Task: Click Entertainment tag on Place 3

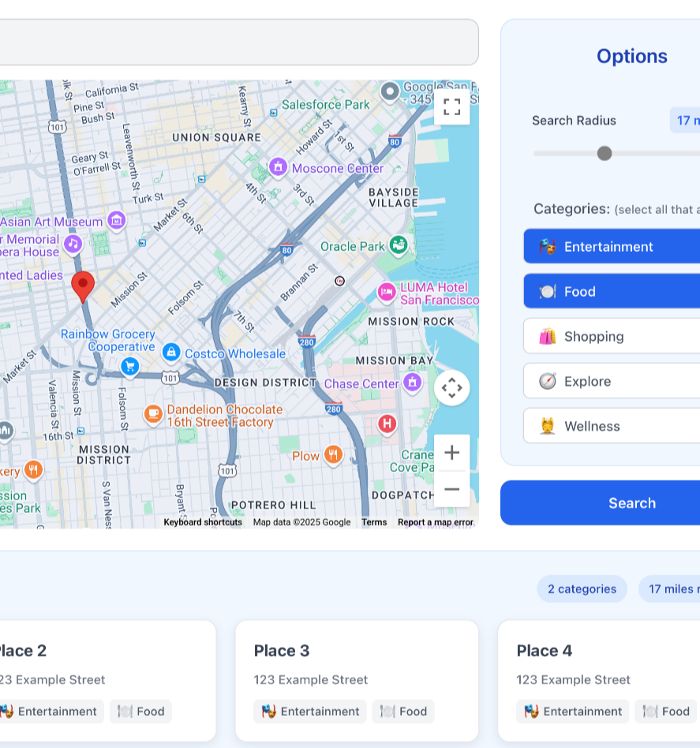Action: pos(310,711)
